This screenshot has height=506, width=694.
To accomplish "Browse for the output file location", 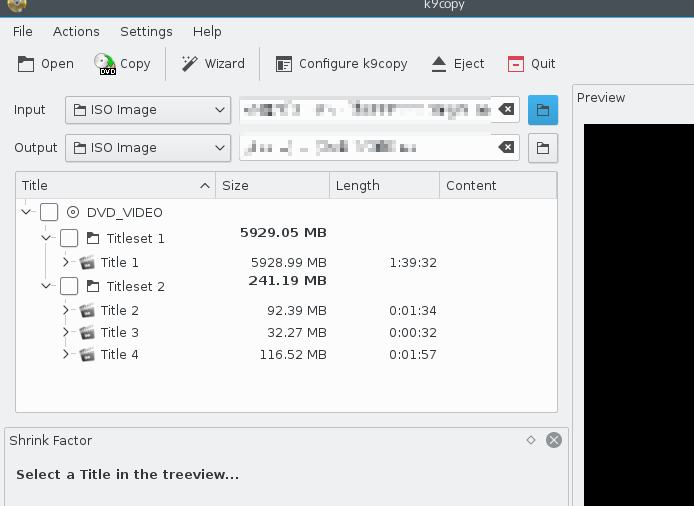I will pyautogui.click(x=543, y=148).
